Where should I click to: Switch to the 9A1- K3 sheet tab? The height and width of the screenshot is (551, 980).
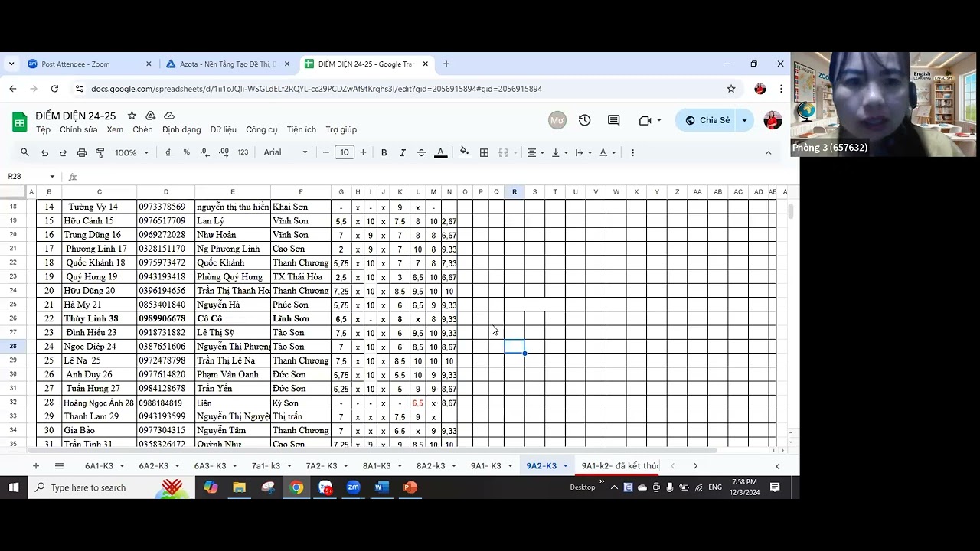(485, 465)
